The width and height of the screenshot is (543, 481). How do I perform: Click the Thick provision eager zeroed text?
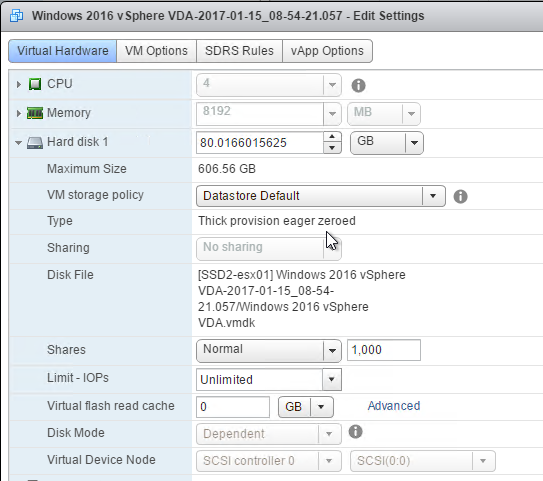coord(277,221)
